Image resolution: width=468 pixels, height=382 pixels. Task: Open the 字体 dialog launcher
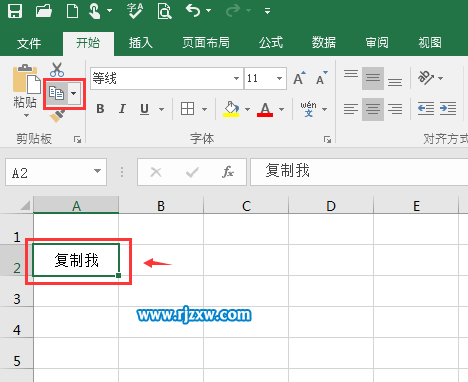coord(327,140)
